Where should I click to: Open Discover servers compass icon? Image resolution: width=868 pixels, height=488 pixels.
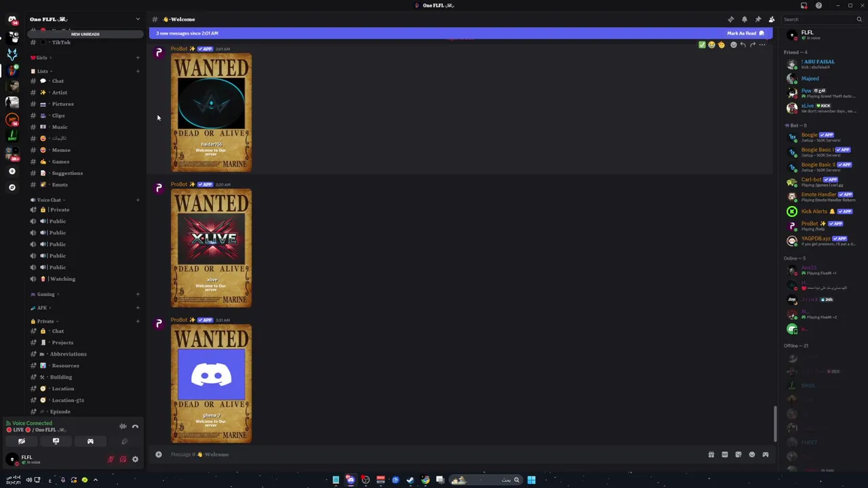coord(12,187)
